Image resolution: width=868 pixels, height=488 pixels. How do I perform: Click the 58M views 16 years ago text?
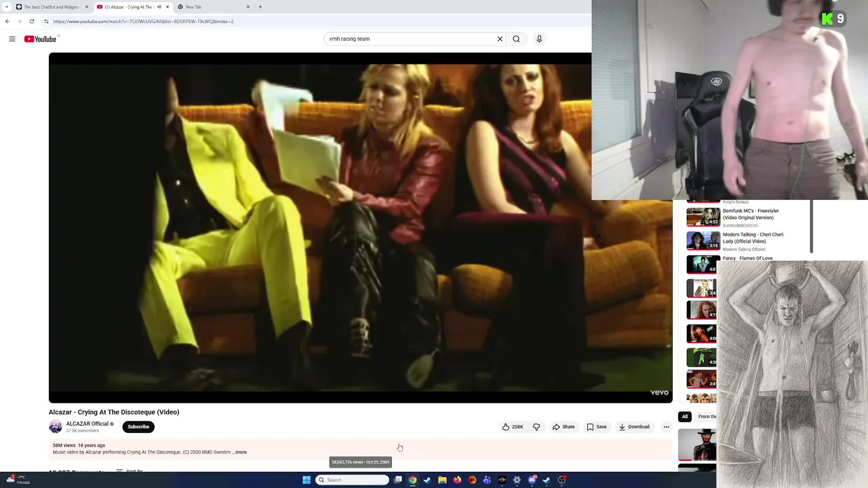tap(79, 445)
